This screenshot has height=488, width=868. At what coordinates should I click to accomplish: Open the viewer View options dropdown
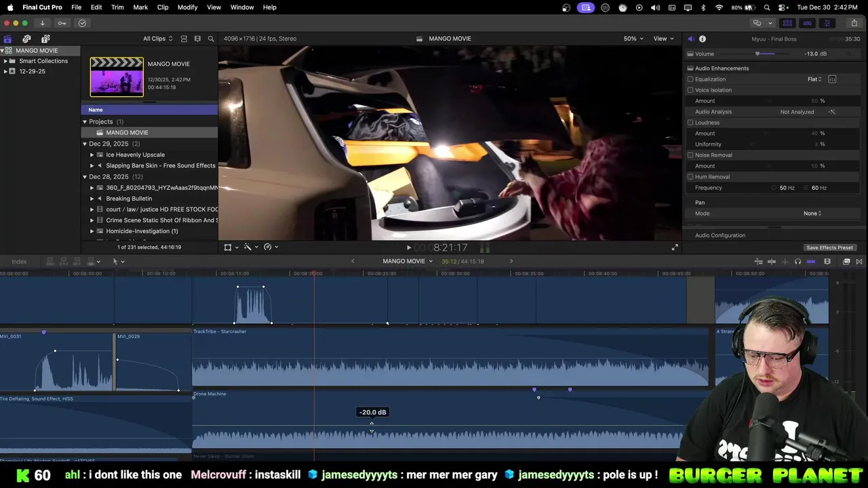point(663,39)
